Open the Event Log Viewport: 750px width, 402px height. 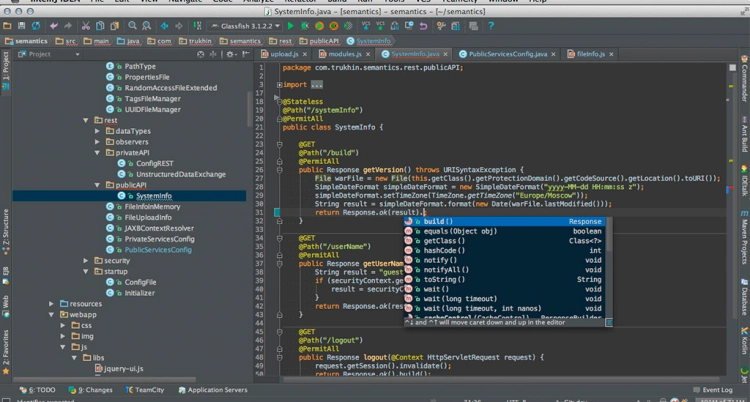pyautogui.click(x=712, y=390)
